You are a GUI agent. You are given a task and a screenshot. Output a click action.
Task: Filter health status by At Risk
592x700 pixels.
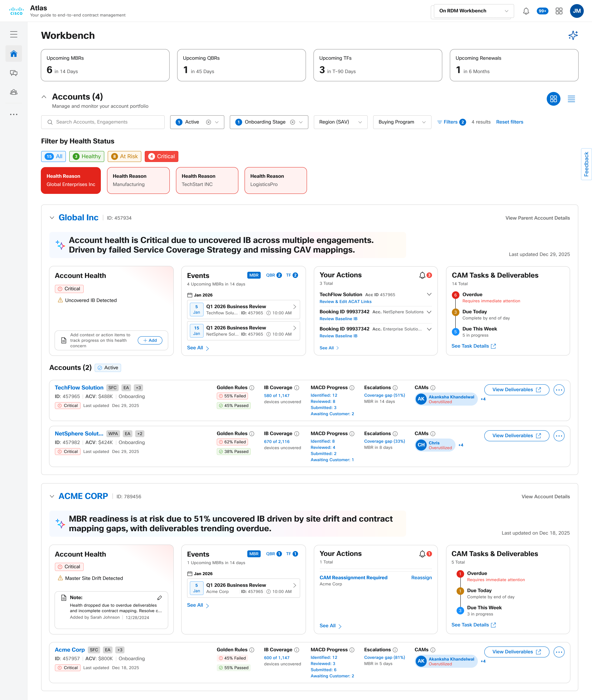[x=125, y=156]
